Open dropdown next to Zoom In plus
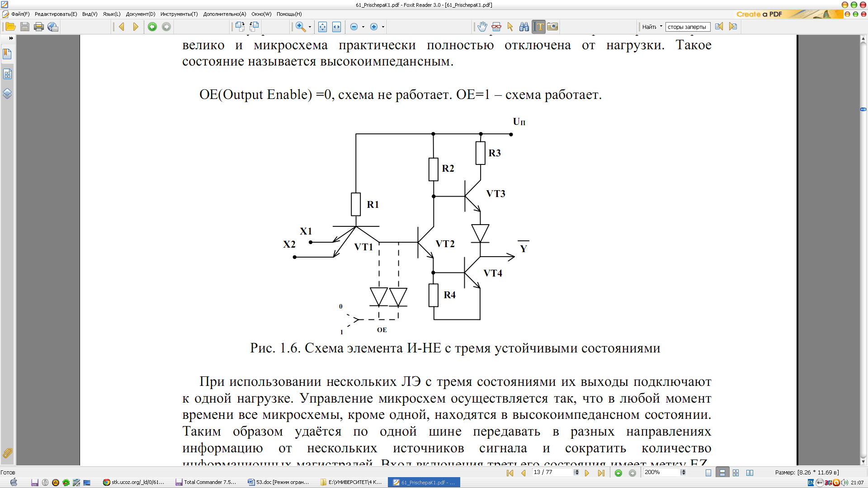Image resolution: width=868 pixels, height=488 pixels. click(383, 27)
